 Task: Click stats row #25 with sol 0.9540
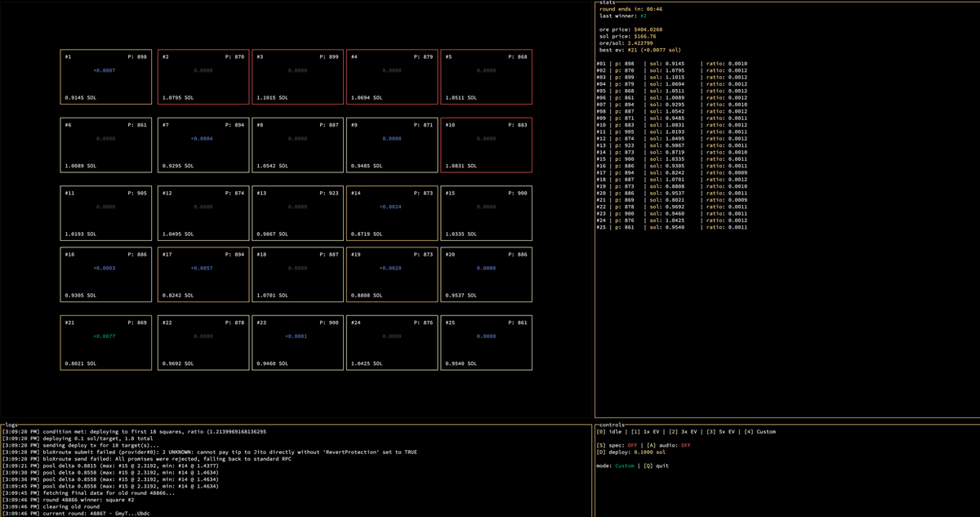(672, 227)
